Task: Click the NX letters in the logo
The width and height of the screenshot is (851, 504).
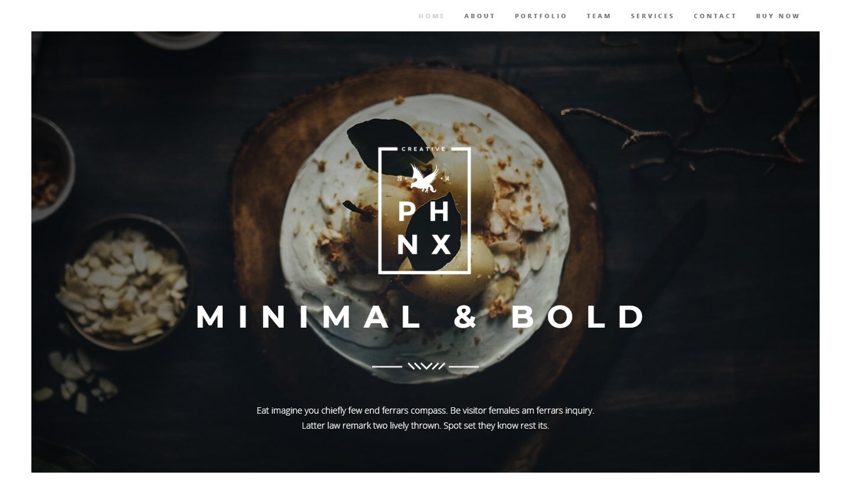Action: coord(424,245)
